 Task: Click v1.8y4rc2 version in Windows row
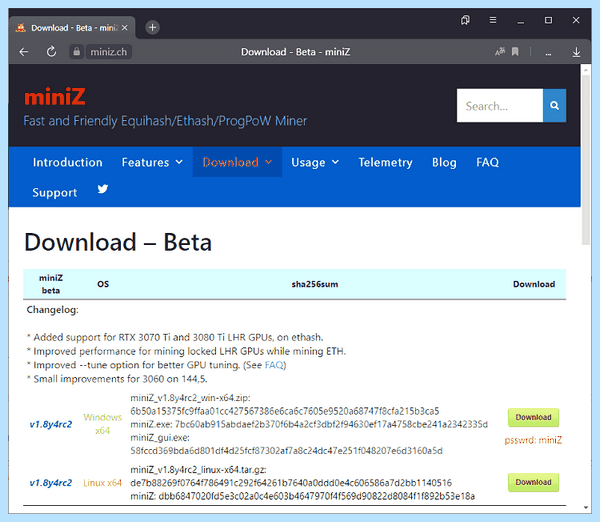(x=51, y=424)
